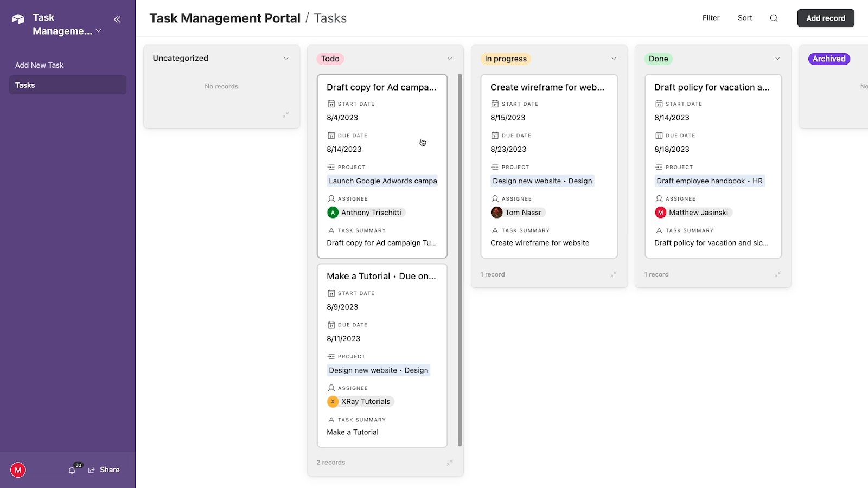
Task: Open Make a Tutorial card title
Action: (381, 276)
